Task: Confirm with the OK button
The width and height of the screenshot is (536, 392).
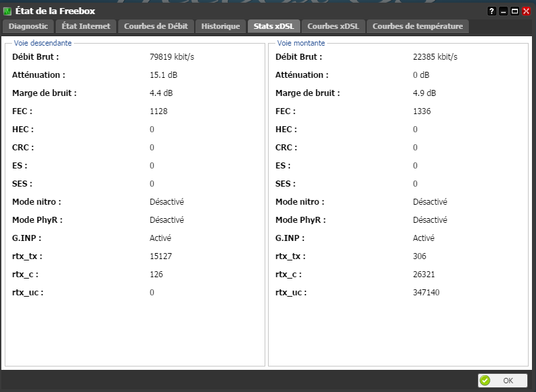Action: (502, 381)
